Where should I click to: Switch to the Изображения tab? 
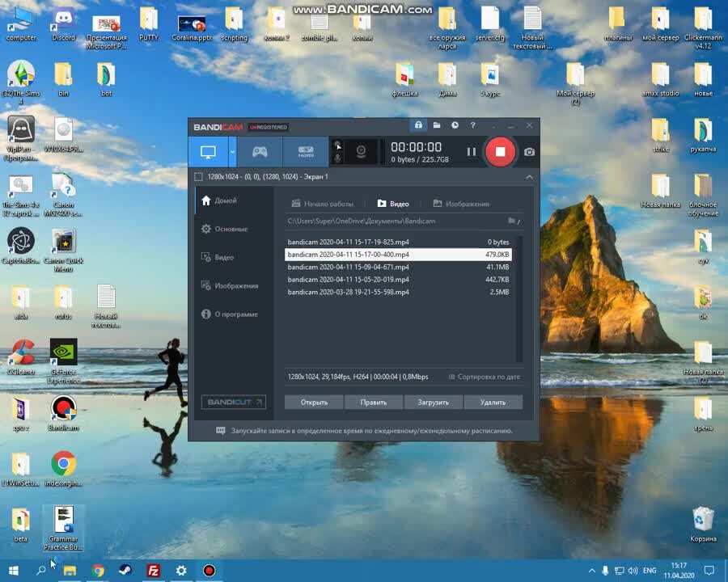(461, 204)
